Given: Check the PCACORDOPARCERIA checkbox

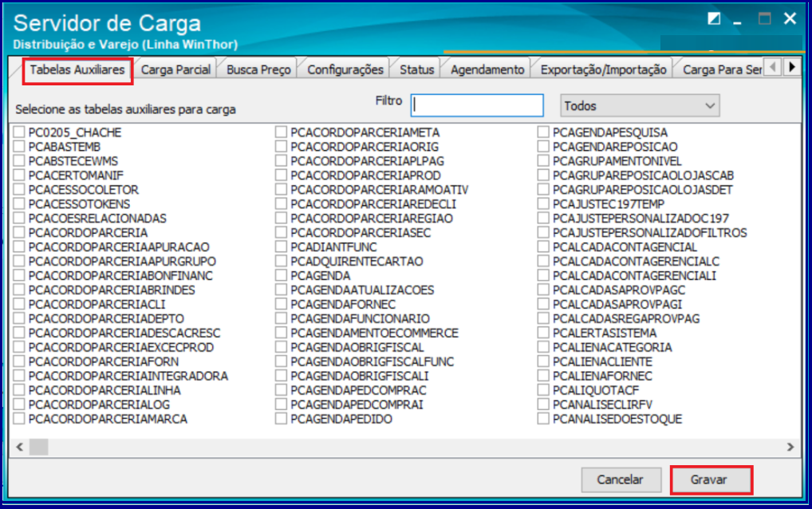Looking at the screenshot, I should click(x=19, y=232).
